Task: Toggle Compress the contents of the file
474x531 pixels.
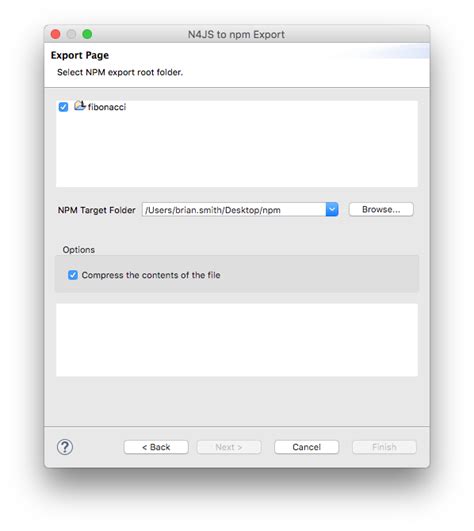Action: [73, 275]
